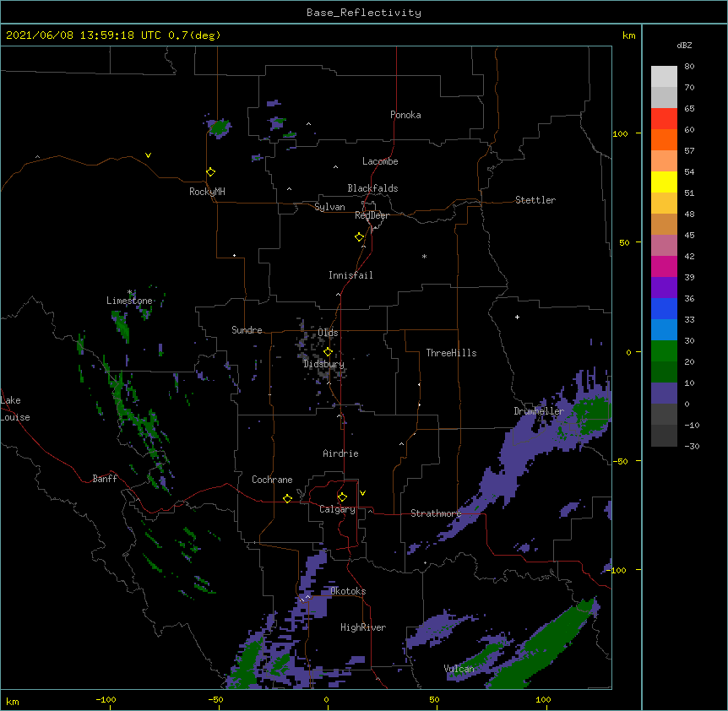The width and height of the screenshot is (728, 711).
Task: Pick the yellow 51-54 dBZ legend swatch
Action: tap(664, 182)
